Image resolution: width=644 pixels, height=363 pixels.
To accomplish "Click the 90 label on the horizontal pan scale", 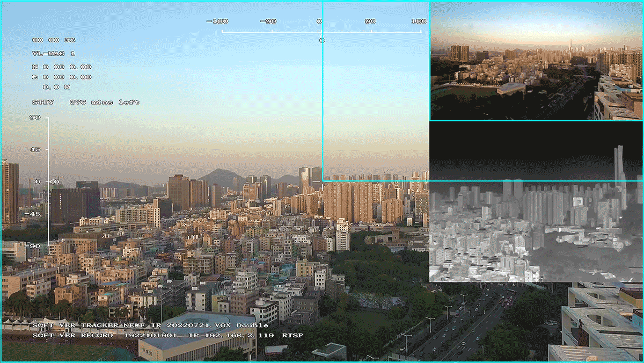I will 370,21.
